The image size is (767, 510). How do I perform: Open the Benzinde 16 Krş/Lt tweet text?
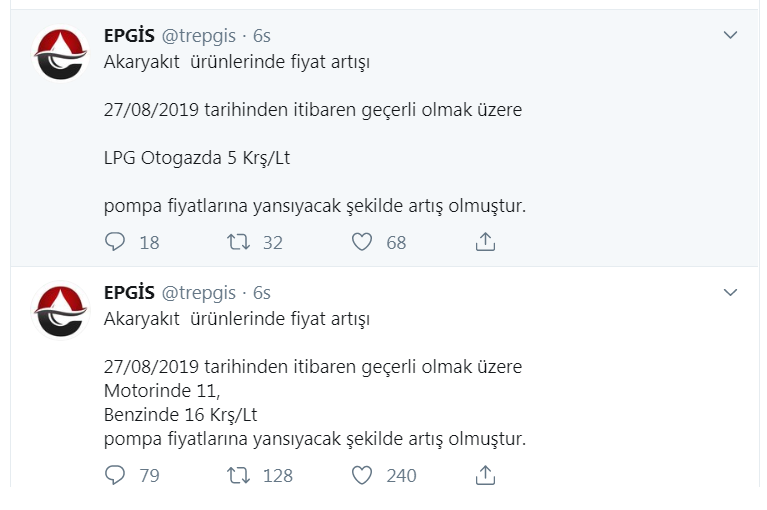180,415
